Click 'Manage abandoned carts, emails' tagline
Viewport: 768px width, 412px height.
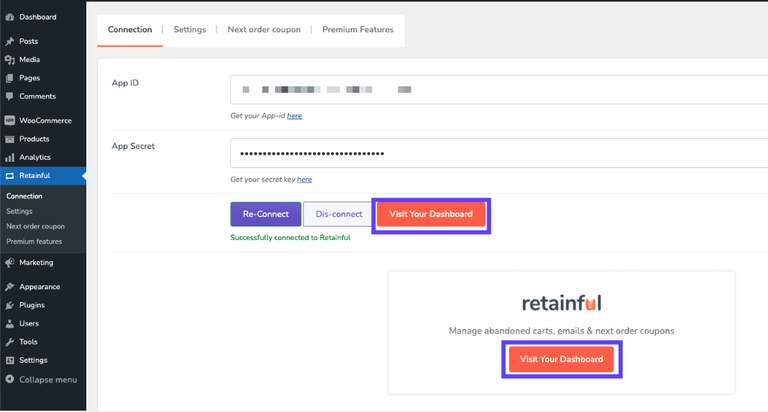[x=561, y=331]
